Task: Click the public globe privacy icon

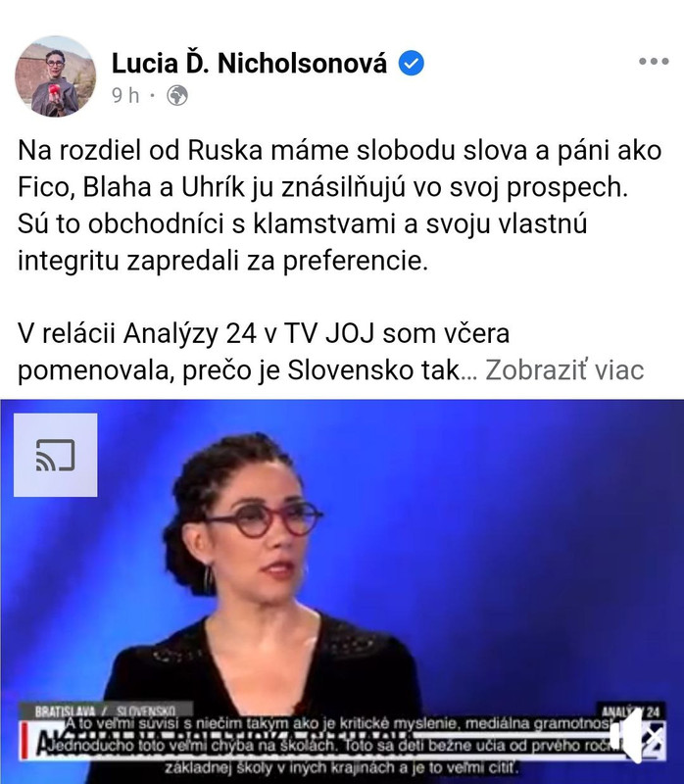Action: (x=177, y=95)
